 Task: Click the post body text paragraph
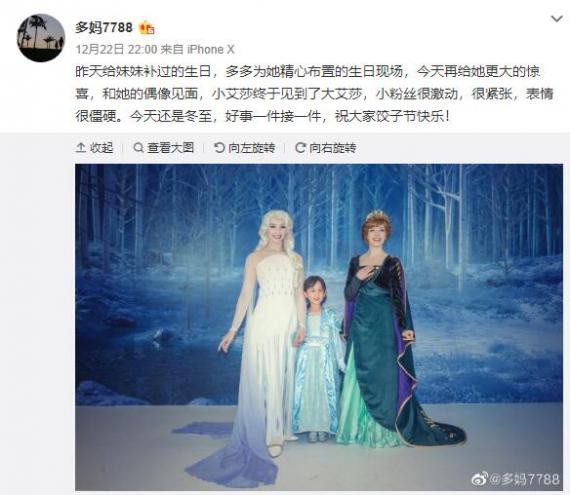pyautogui.click(x=314, y=94)
